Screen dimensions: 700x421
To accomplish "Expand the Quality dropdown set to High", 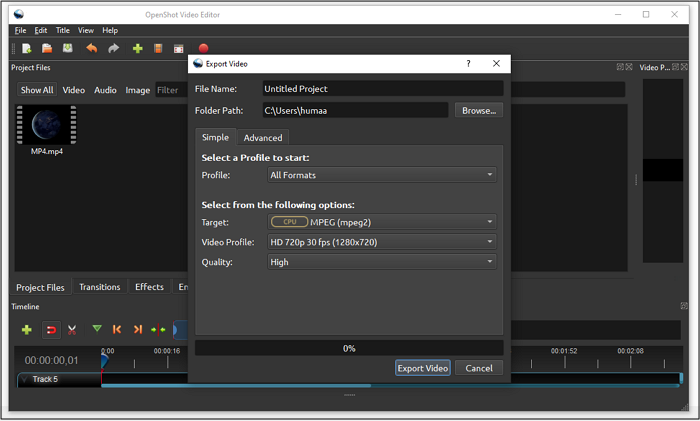I will coord(382,262).
